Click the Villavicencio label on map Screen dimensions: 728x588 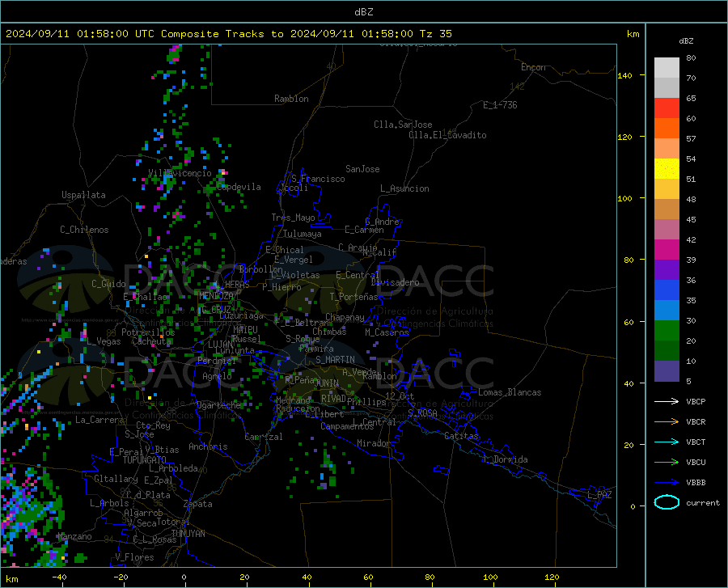180,173
